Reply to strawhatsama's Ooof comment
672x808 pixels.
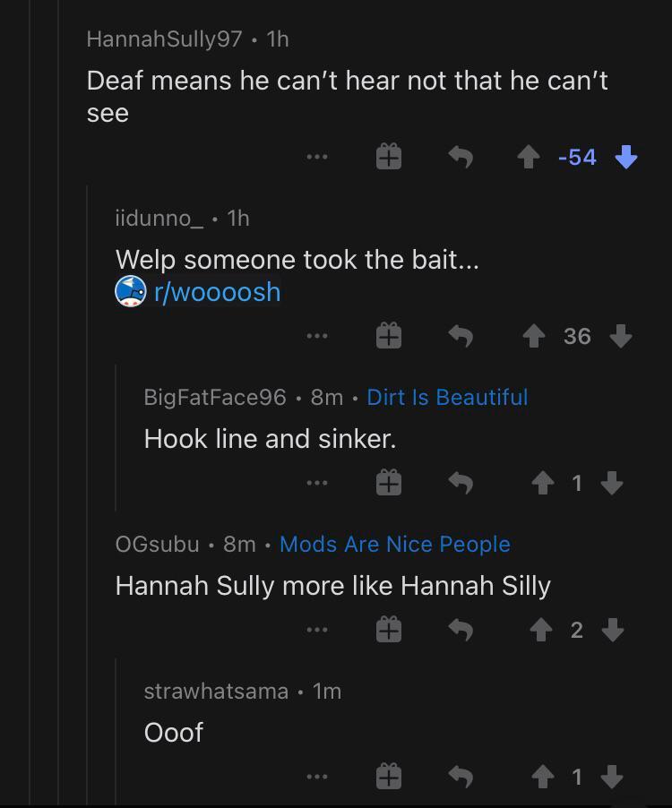click(460, 777)
